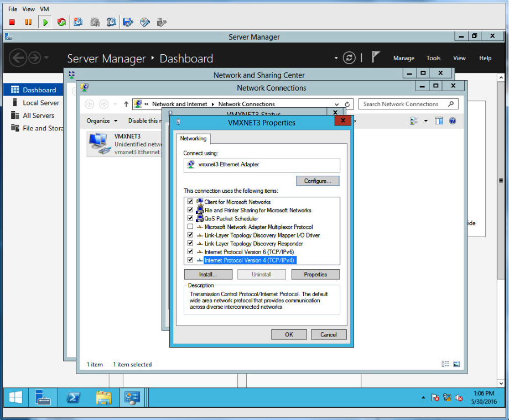Click the Server Manager refresh icon
509x420 pixels.
coord(349,58)
